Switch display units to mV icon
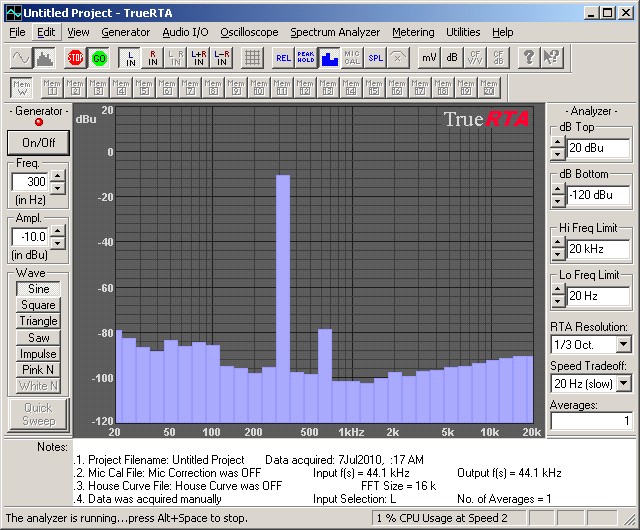Image resolution: width=640 pixels, height=530 pixels. [428, 57]
